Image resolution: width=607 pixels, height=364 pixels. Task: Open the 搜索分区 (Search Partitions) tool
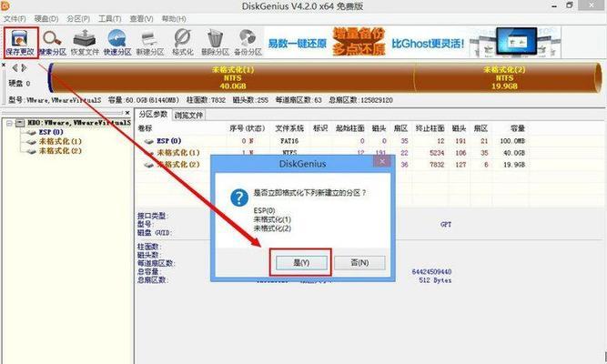coord(53,42)
